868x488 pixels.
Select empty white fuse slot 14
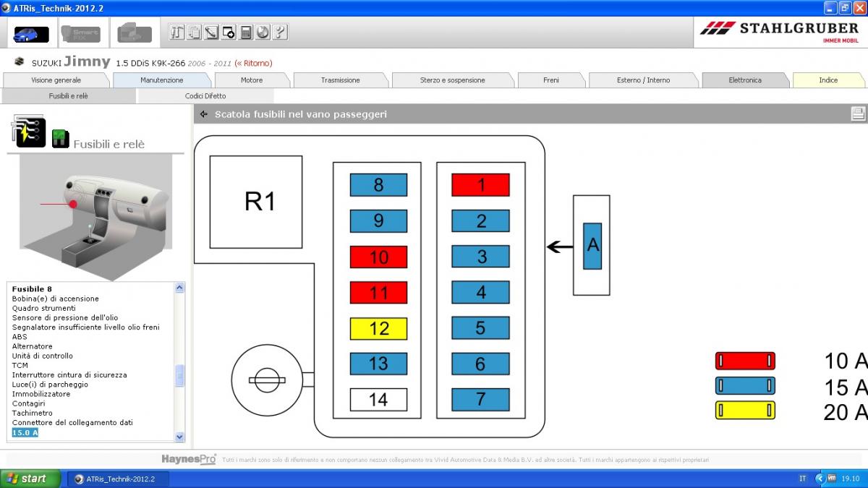point(378,399)
